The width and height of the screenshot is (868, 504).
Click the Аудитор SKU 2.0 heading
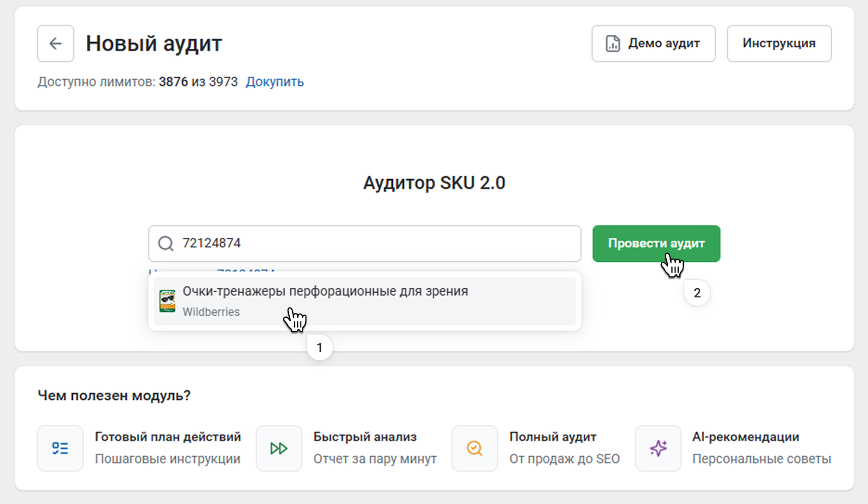[x=434, y=183]
